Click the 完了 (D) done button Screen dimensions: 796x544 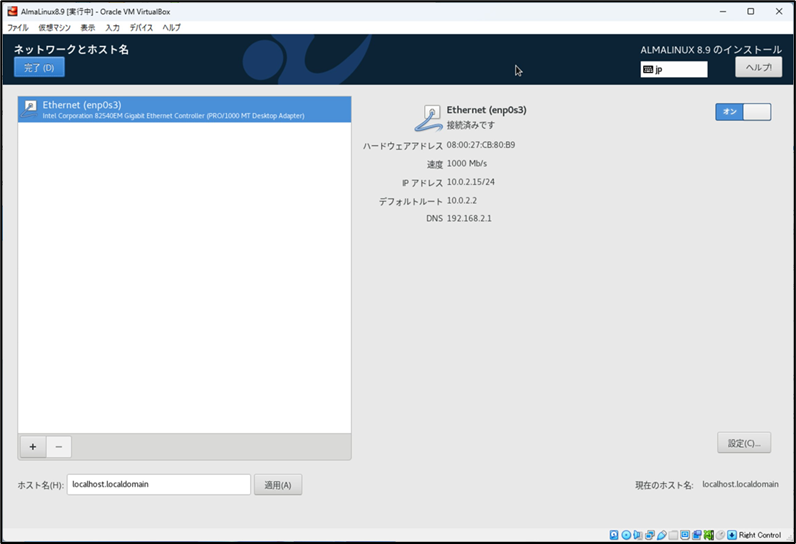tap(39, 67)
